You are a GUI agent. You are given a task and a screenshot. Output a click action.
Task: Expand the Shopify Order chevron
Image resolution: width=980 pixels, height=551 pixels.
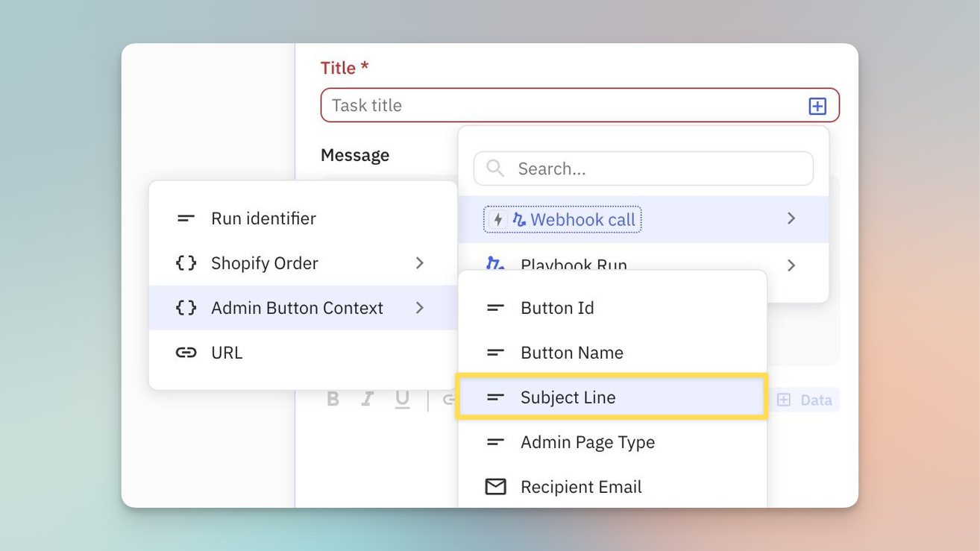tap(420, 263)
